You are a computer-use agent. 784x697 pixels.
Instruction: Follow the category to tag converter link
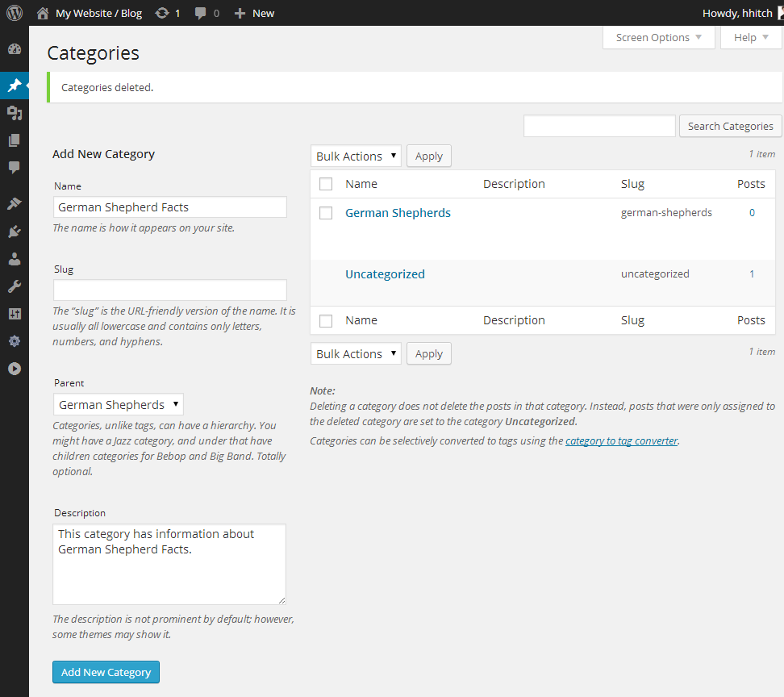tap(621, 441)
